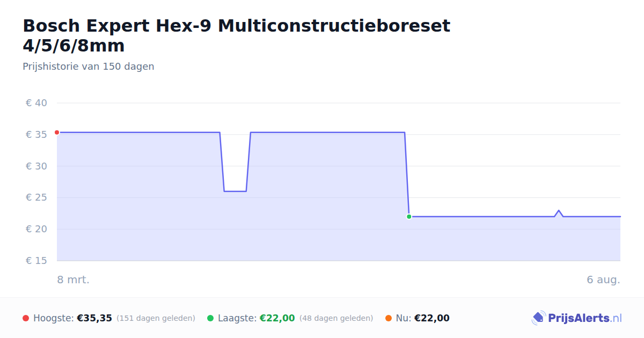
Task: Click the 48 dagen geleden note
Action: tap(336, 318)
